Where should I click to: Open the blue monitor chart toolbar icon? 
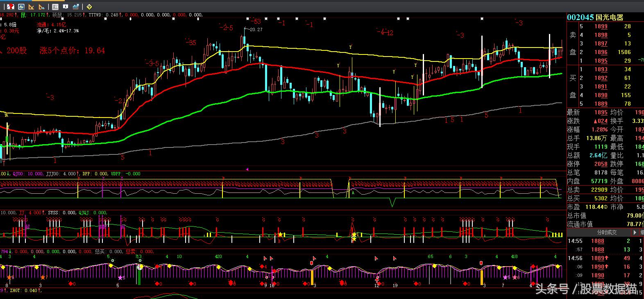(21, 7)
